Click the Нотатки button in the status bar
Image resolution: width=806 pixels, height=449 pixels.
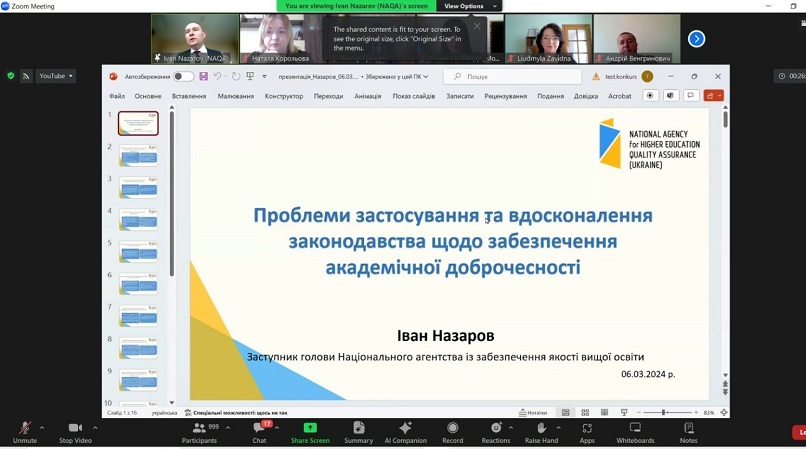(x=533, y=412)
